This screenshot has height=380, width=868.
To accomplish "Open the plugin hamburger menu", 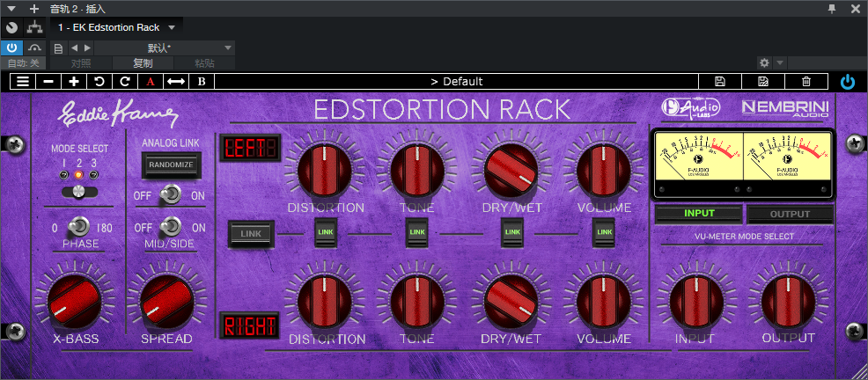I will (x=23, y=81).
